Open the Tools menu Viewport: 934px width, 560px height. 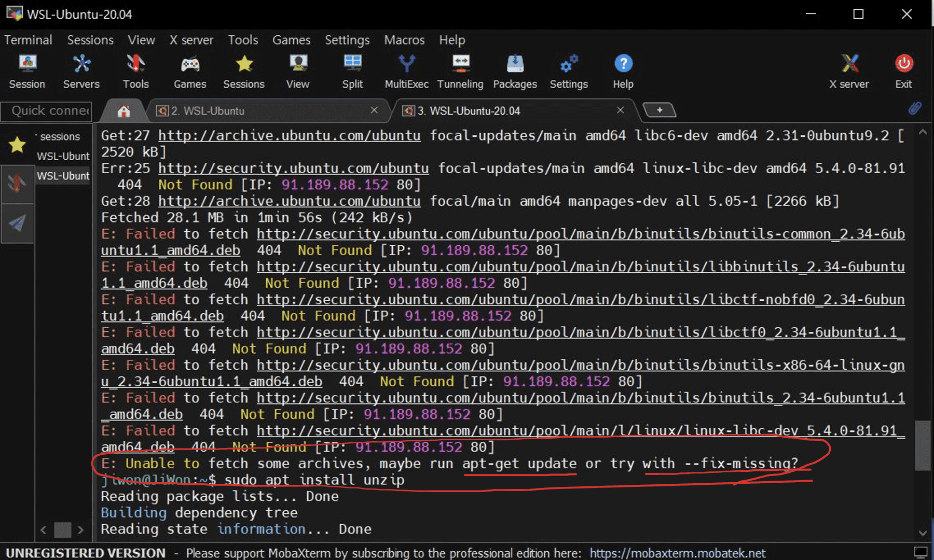point(243,40)
